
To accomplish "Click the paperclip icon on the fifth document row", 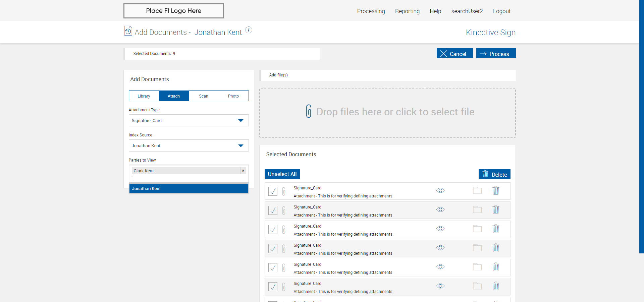I will point(284,267).
